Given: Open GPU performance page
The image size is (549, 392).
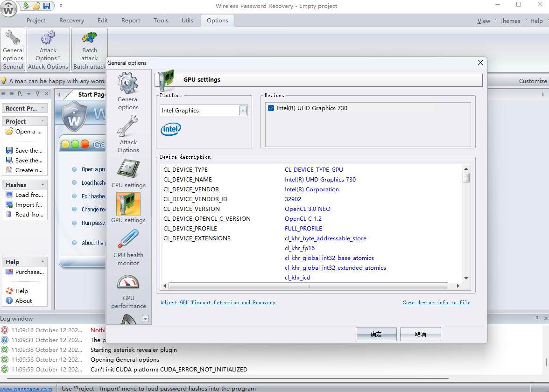Looking at the screenshot, I should tap(128, 292).
